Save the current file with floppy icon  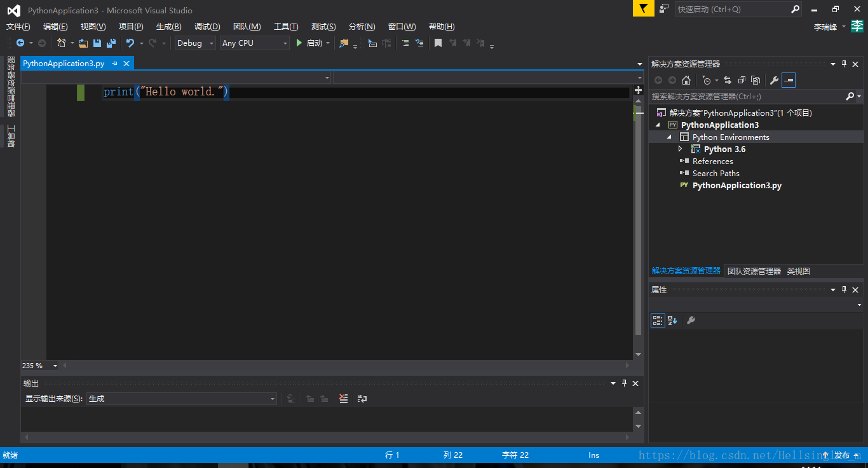tap(97, 43)
